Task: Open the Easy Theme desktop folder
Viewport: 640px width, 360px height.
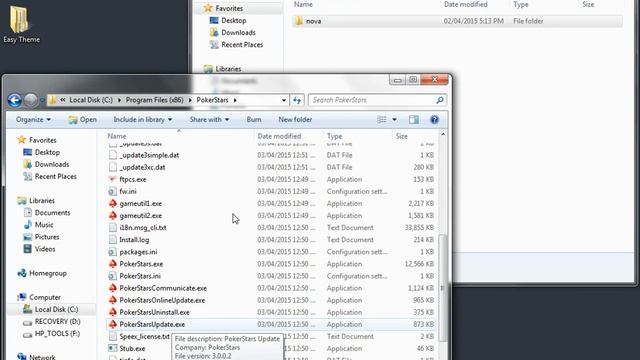Action: pos(20,24)
